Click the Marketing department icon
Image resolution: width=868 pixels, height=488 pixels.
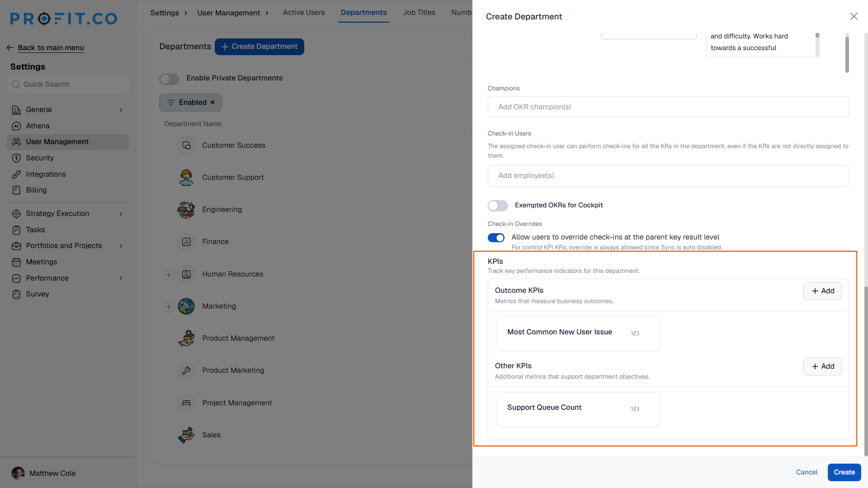[x=186, y=306]
